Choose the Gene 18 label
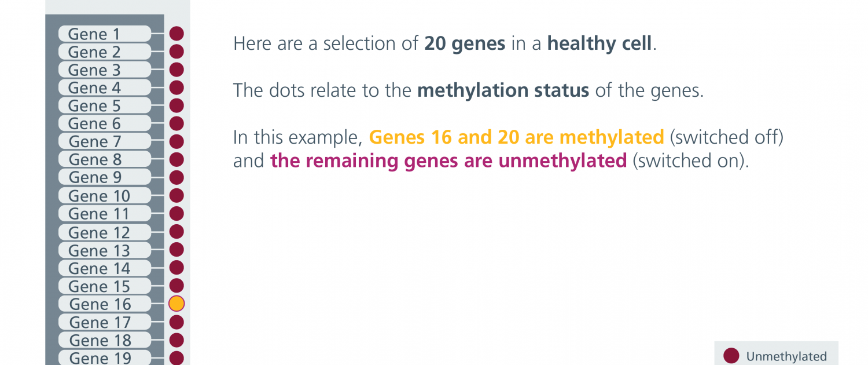The image size is (868, 365). [x=105, y=340]
